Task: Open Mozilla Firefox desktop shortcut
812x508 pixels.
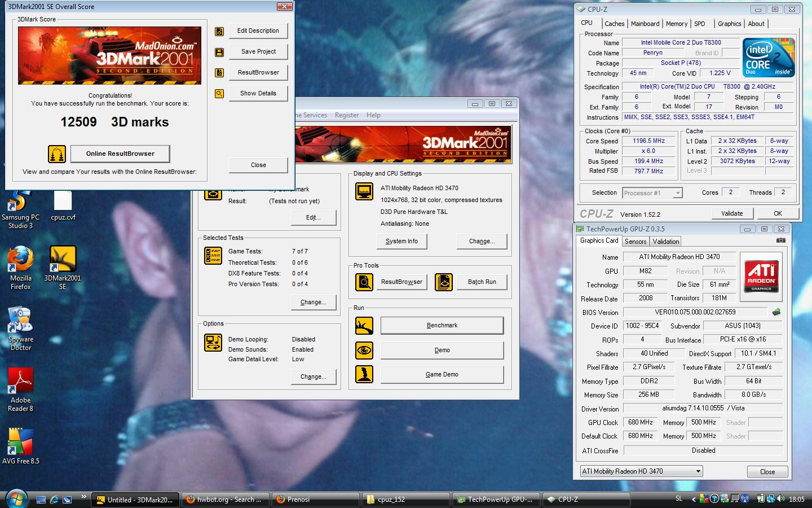Action: pos(21,268)
